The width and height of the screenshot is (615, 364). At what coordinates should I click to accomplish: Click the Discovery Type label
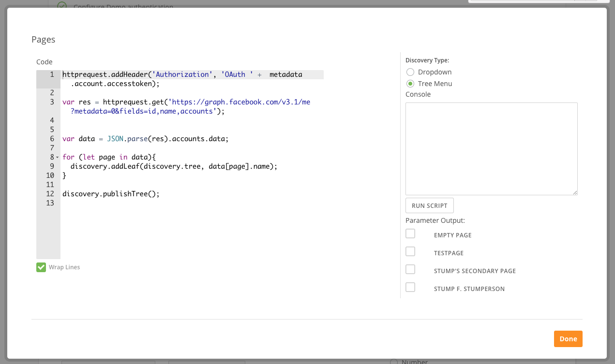427,60
